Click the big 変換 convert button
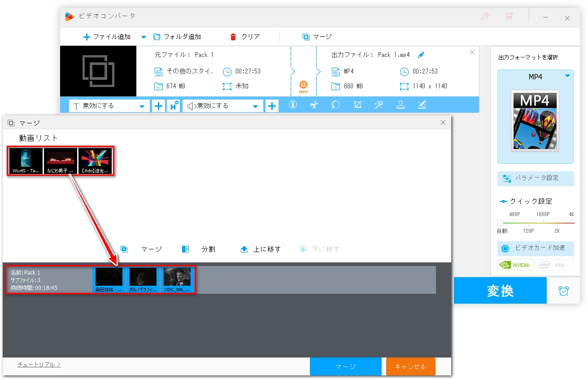This screenshot has height=379, width=588. coord(500,291)
